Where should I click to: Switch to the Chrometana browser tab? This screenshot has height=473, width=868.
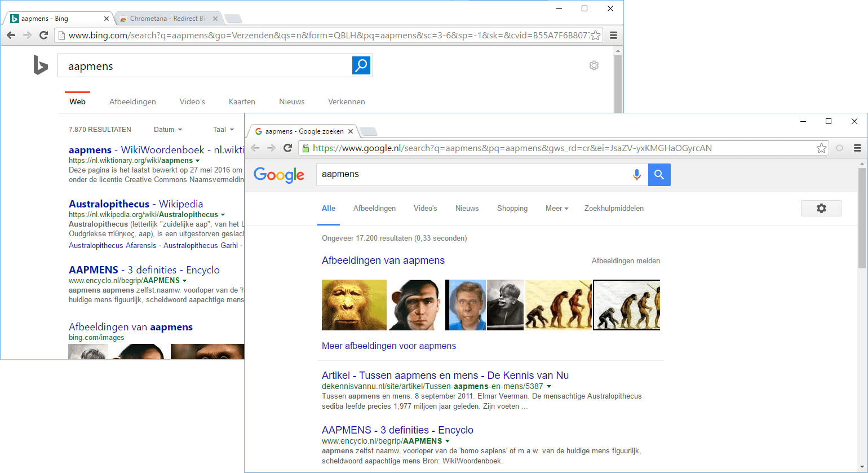click(x=167, y=19)
